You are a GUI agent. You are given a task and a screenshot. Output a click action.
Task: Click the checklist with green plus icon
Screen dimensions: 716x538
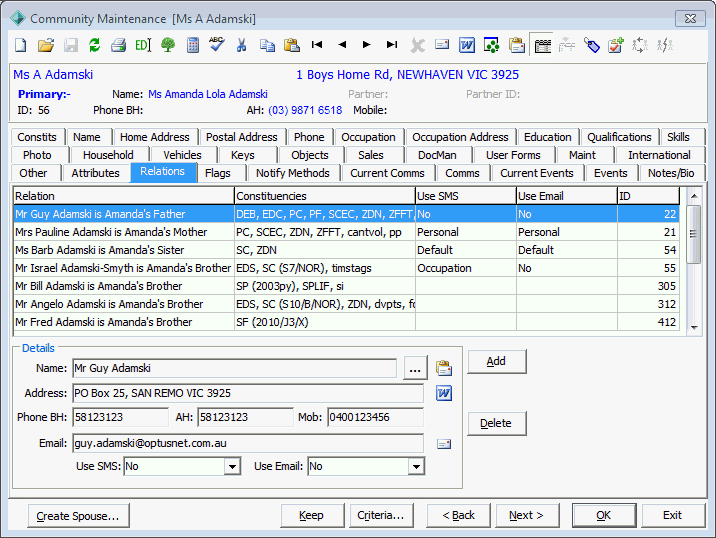tap(616, 45)
